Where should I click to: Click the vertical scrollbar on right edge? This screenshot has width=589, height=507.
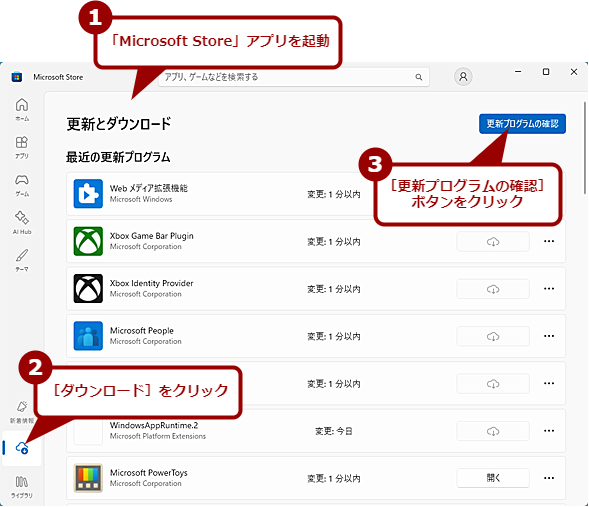click(585, 148)
